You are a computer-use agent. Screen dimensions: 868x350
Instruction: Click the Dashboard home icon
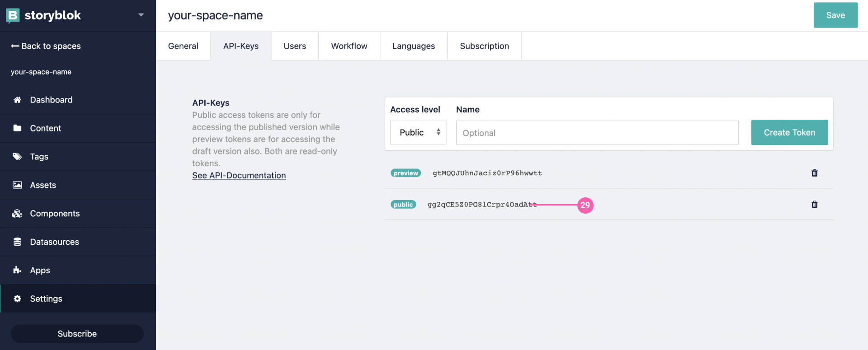tap(17, 100)
